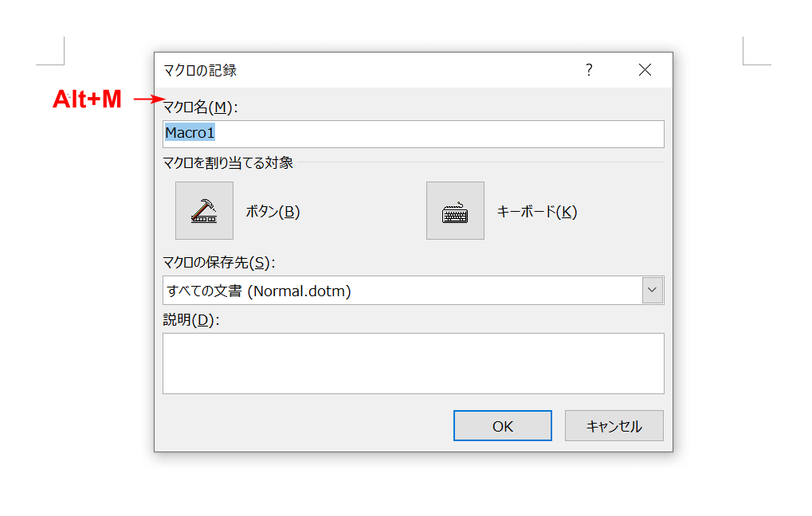Click the 説明(D) label
Screen dimensions: 812x516
point(190,319)
